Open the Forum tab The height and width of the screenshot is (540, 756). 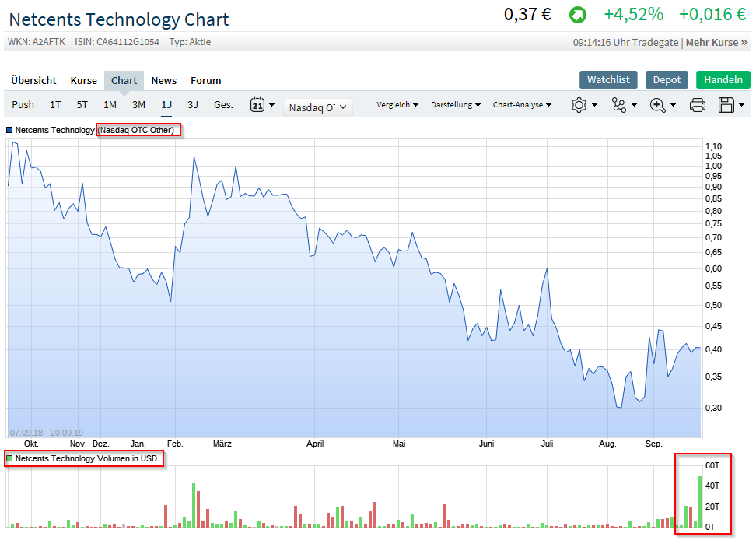(x=206, y=80)
